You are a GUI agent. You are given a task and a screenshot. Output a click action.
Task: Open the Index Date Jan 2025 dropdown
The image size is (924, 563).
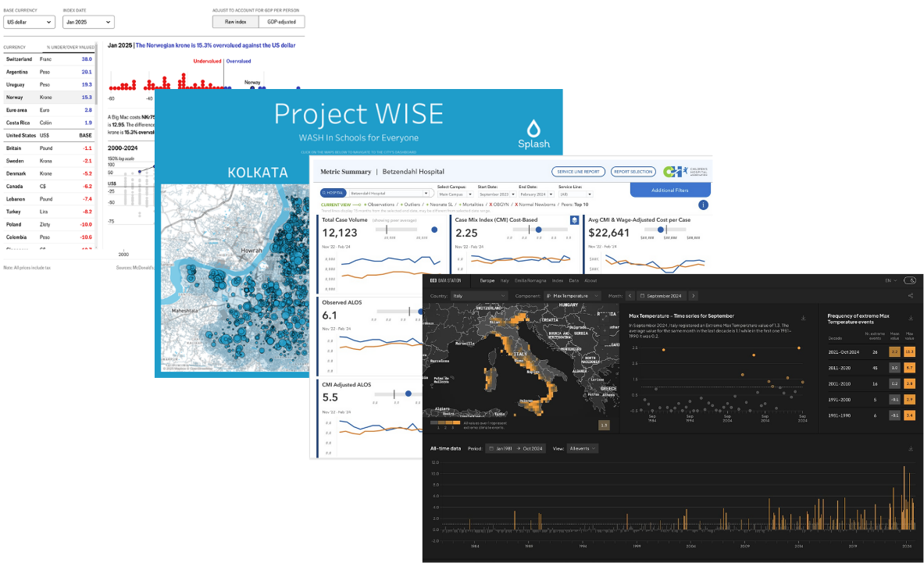click(88, 22)
